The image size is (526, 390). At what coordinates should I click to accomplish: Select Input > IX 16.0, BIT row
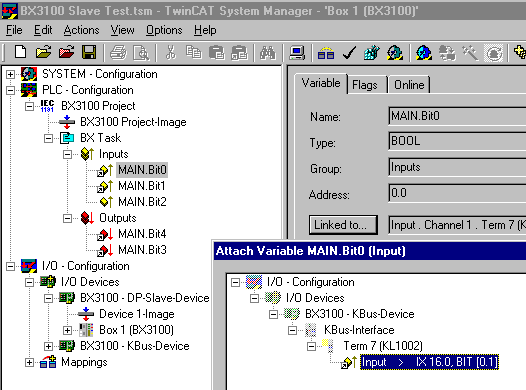point(429,362)
